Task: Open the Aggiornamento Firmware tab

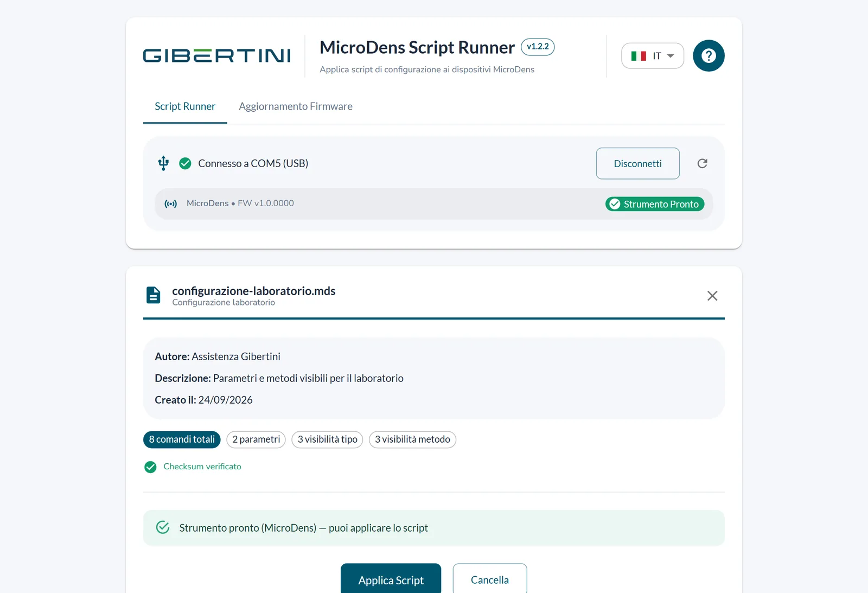Action: point(296,106)
